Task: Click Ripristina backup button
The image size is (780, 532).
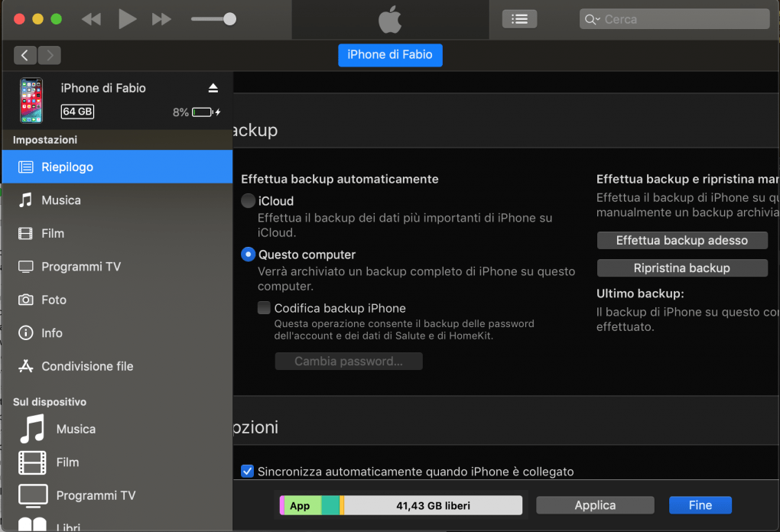Action: pyautogui.click(x=682, y=268)
